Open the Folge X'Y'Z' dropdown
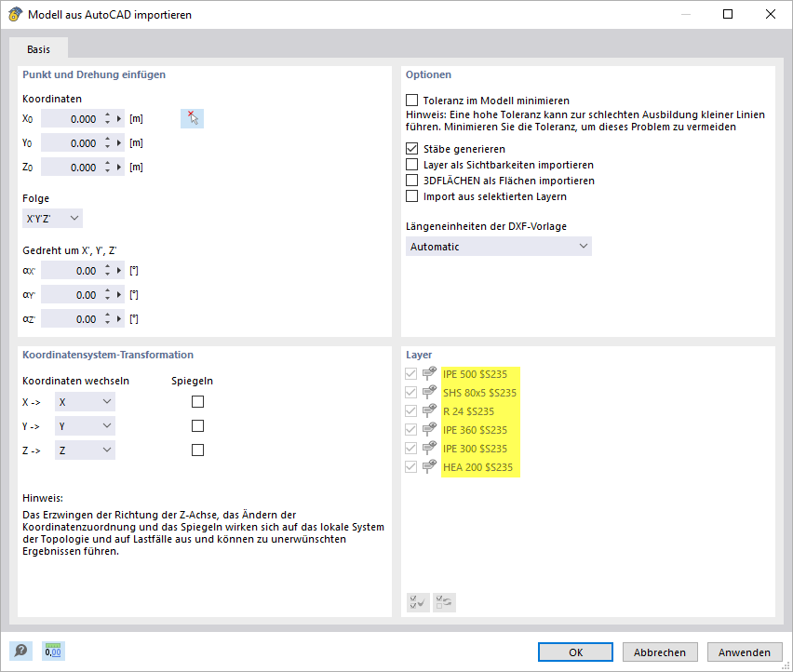Image resolution: width=793 pixels, height=672 pixels. tap(53, 219)
